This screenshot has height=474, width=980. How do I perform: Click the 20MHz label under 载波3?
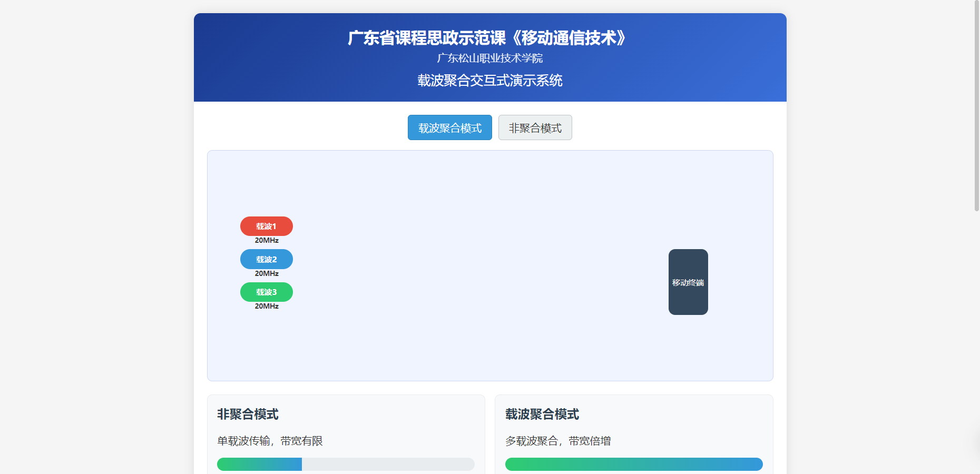pyautogui.click(x=267, y=306)
